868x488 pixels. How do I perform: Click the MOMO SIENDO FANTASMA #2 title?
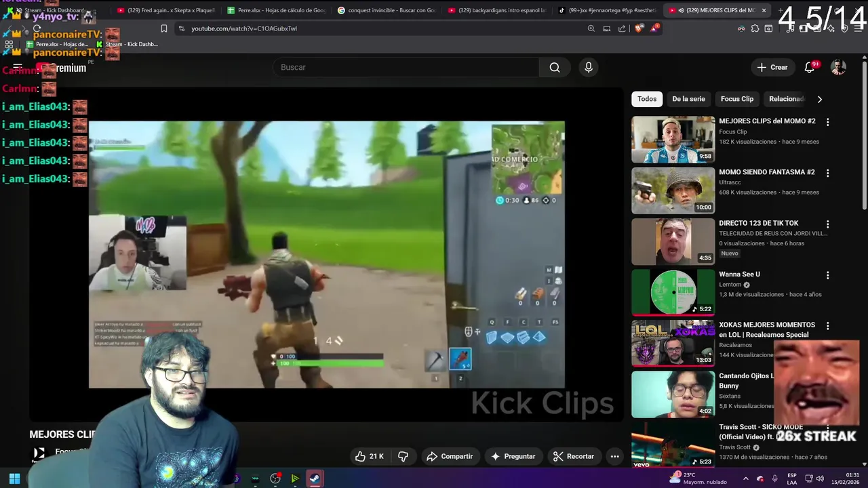[x=767, y=172]
